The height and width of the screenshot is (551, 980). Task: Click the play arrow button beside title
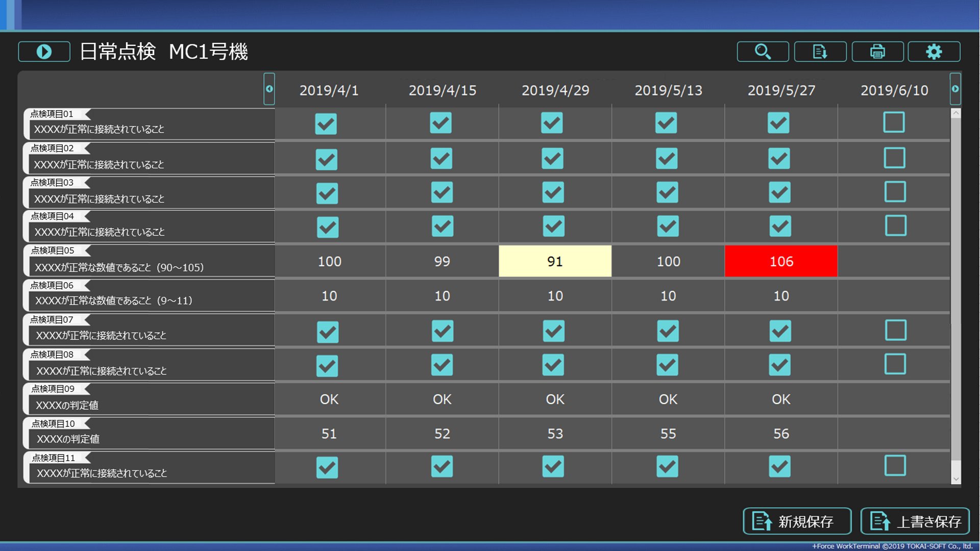point(44,52)
